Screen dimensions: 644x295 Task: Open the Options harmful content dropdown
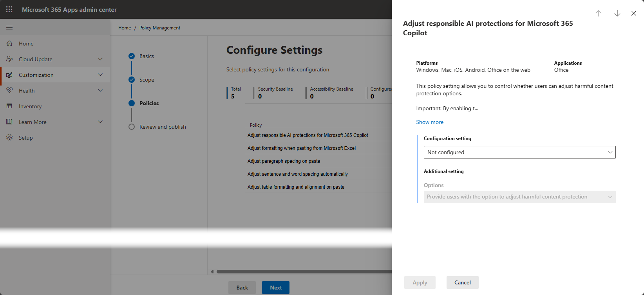click(x=519, y=197)
